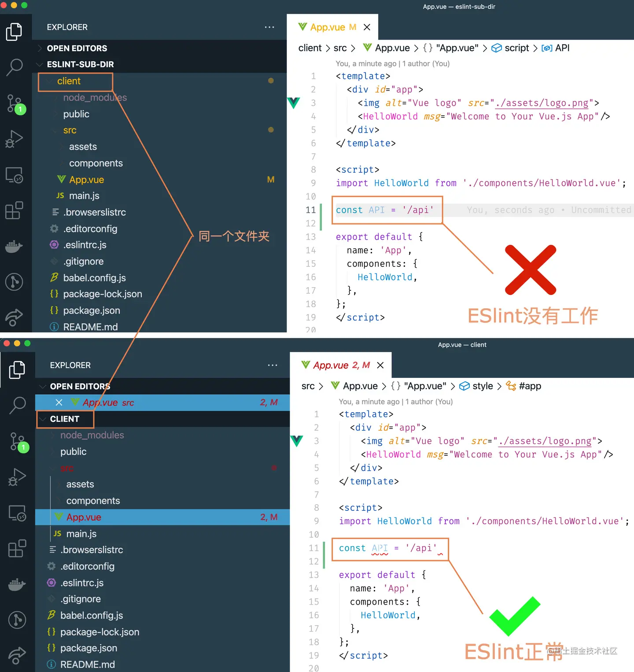Image resolution: width=634 pixels, height=672 pixels.
Task: Open the ./assets/logo.png link in code
Action: (x=542, y=103)
